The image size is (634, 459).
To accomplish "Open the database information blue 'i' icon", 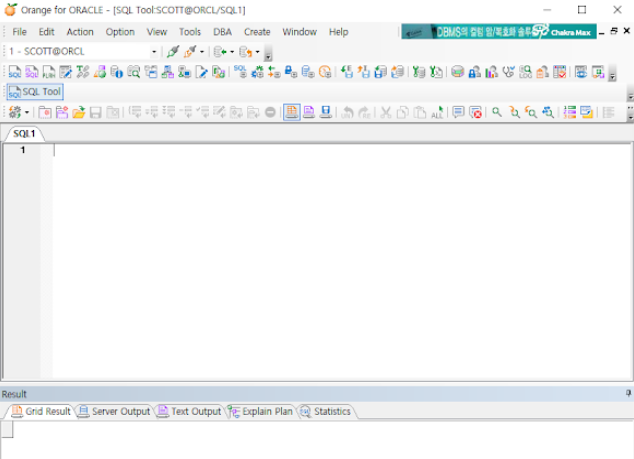I will click(116, 72).
